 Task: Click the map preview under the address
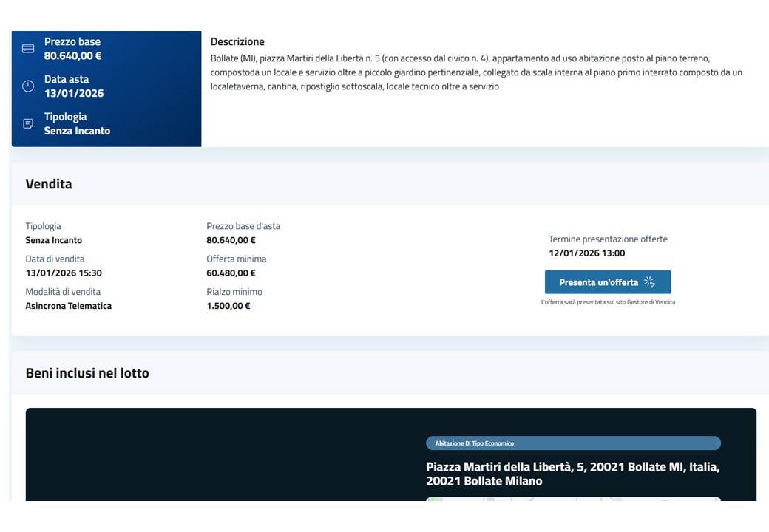(x=572, y=499)
